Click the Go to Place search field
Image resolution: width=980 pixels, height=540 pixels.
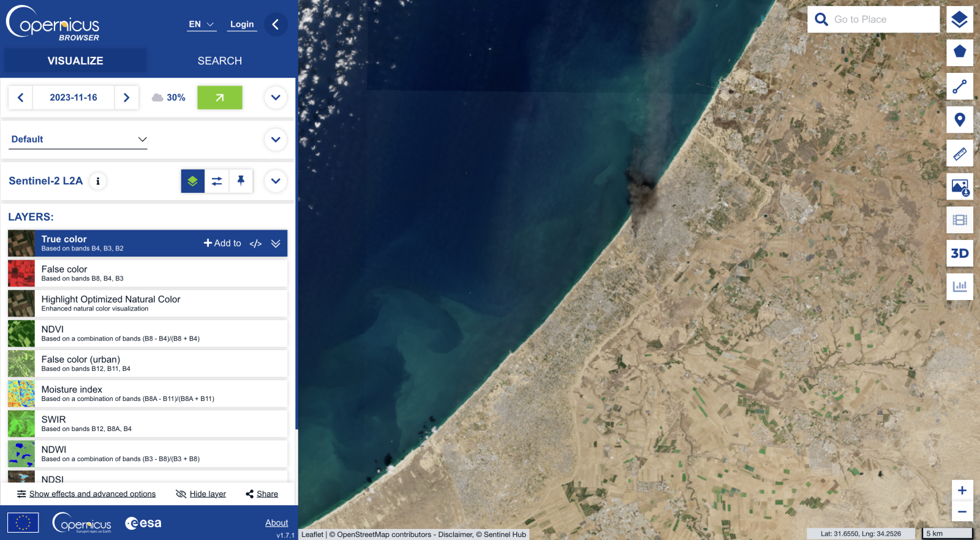[x=882, y=20]
